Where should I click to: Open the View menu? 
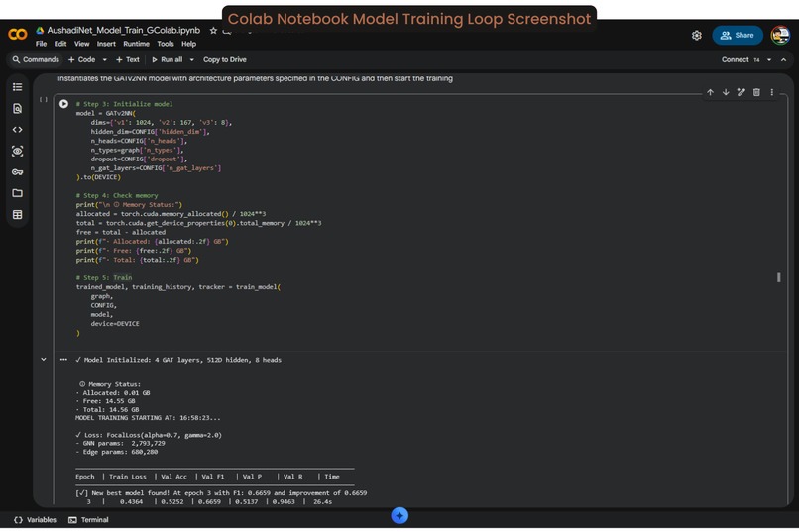point(81,44)
